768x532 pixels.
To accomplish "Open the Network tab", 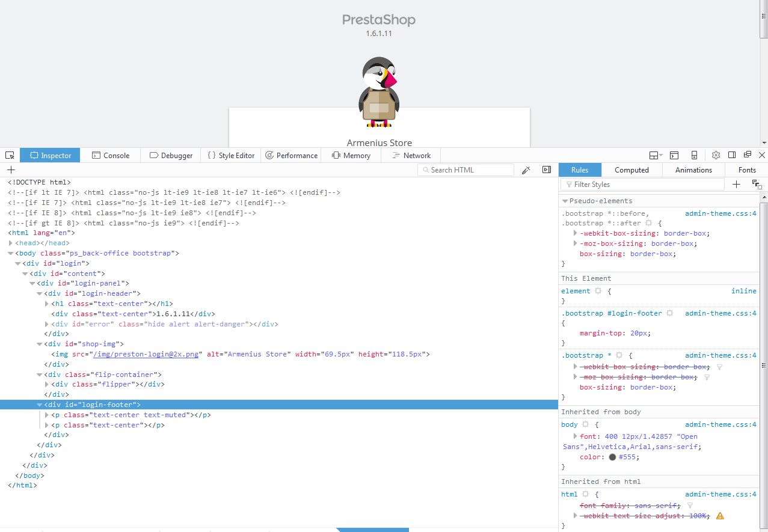I will 411,155.
